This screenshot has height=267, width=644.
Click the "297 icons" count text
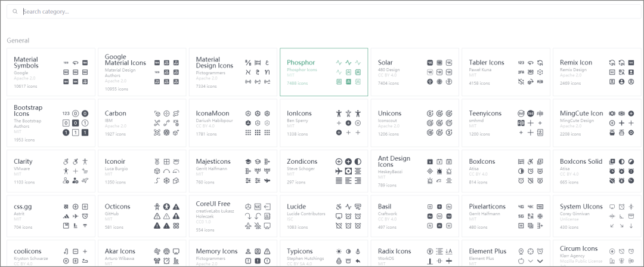(x=296, y=182)
